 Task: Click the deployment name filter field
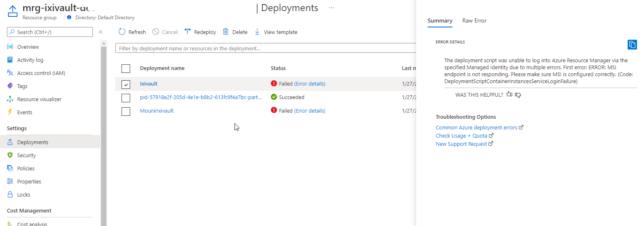click(266, 48)
